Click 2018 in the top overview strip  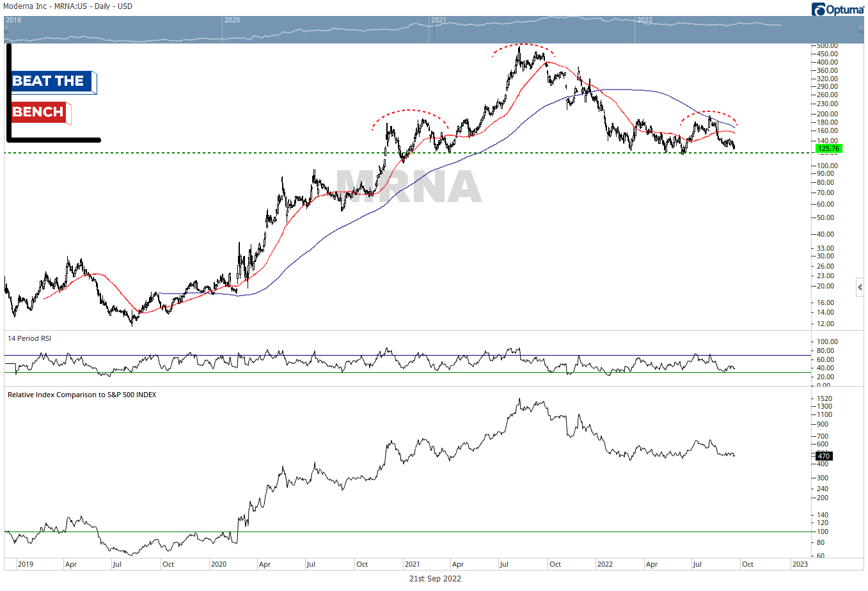13,20
